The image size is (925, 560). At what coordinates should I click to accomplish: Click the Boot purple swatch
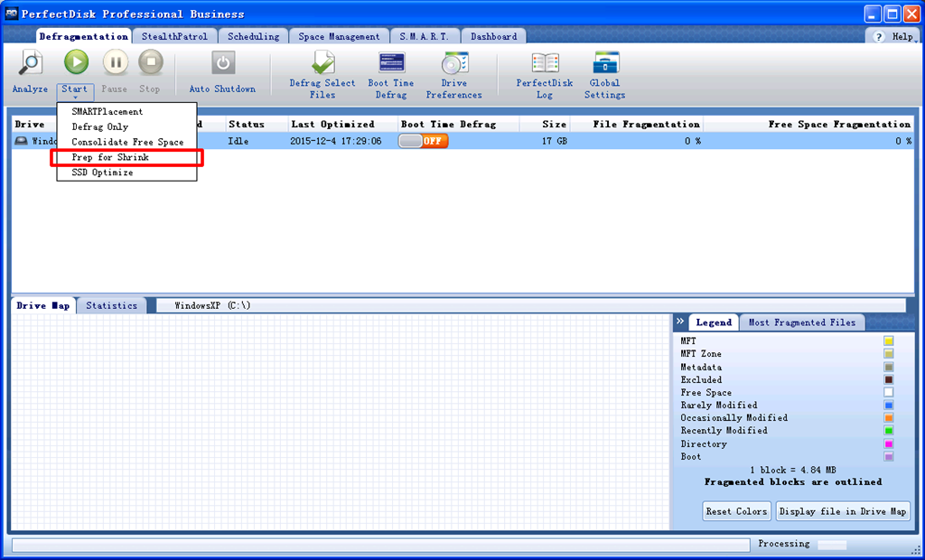[888, 457]
